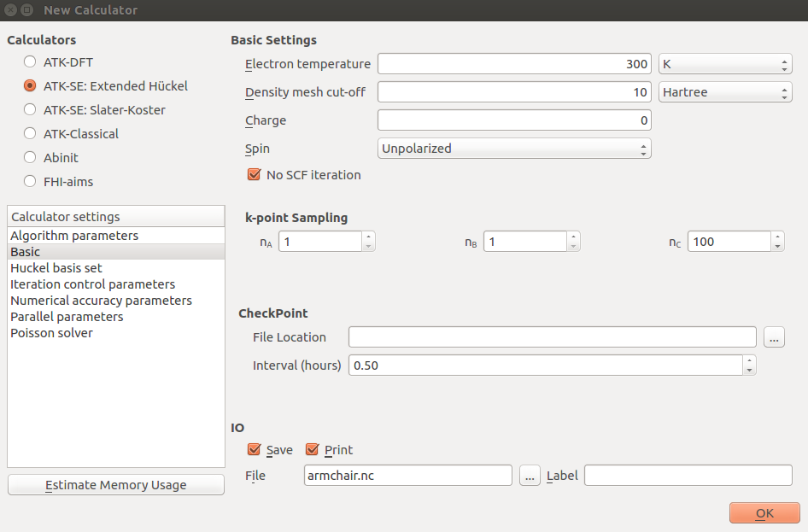The height and width of the screenshot is (532, 808).
Task: Open the temperature unit K dropdown
Action: [x=725, y=64]
